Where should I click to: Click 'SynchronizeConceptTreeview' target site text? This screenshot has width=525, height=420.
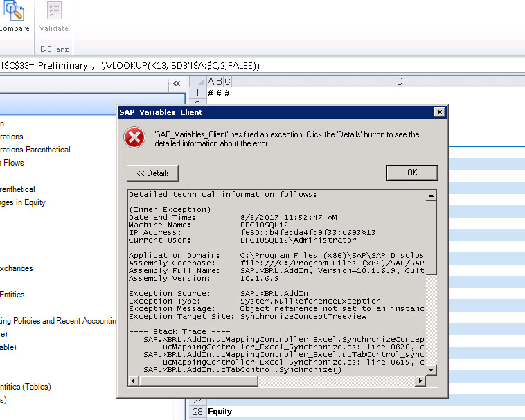pos(303,316)
